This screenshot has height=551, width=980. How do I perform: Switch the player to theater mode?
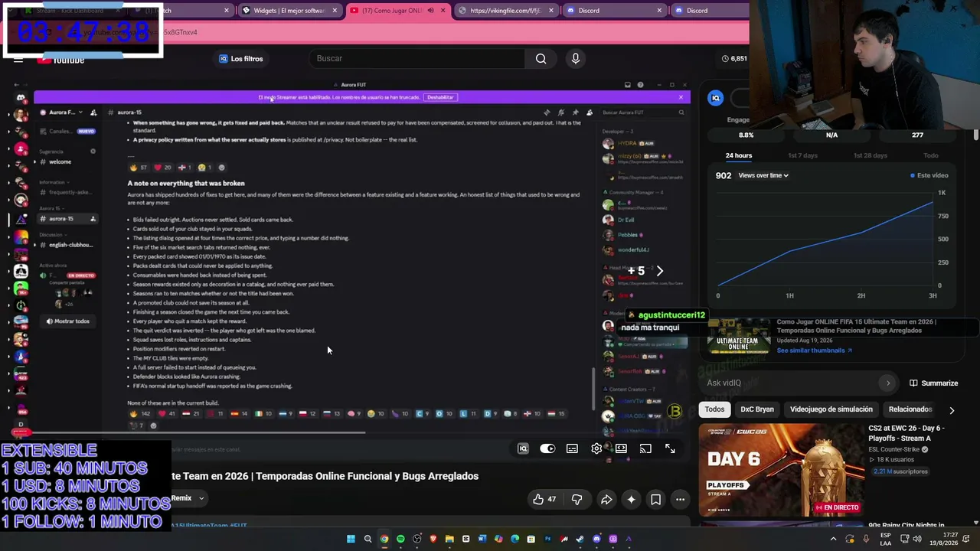(621, 448)
